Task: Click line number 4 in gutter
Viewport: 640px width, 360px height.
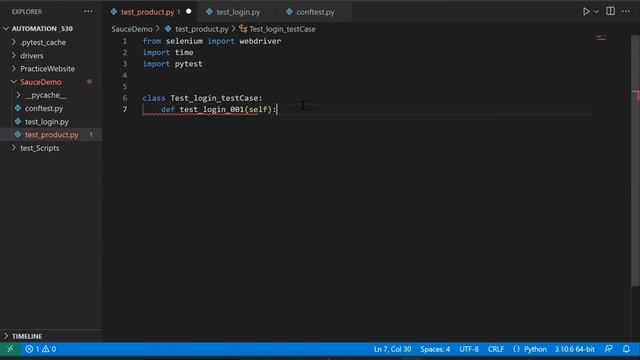Action: point(125,76)
